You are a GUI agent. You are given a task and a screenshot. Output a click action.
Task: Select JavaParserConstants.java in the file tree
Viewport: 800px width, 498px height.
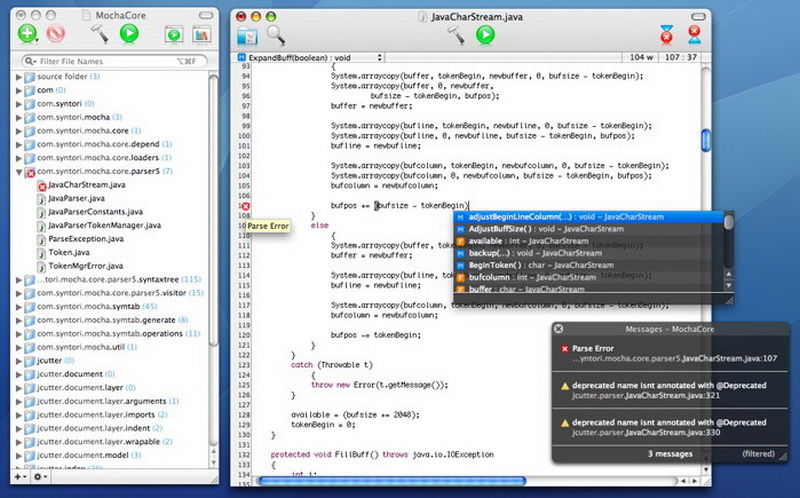[x=95, y=212]
